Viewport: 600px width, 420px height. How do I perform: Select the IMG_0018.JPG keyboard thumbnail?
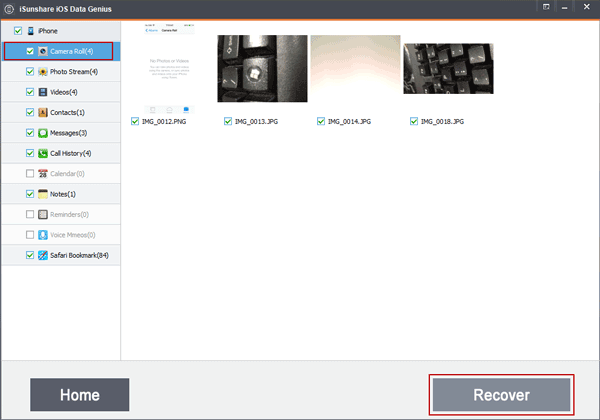(448, 68)
